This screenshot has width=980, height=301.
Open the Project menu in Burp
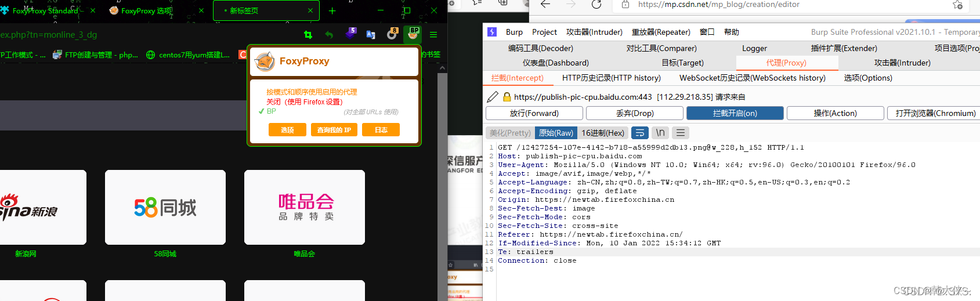[x=544, y=32]
